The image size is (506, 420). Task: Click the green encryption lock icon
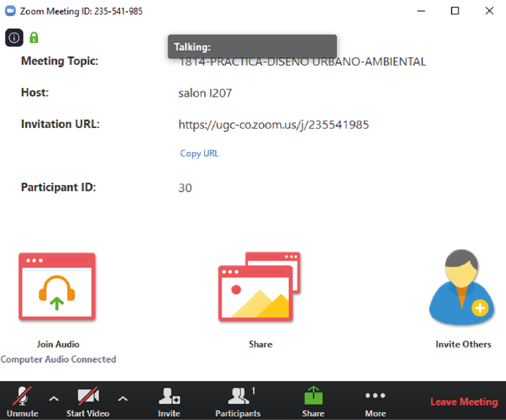[x=34, y=38]
